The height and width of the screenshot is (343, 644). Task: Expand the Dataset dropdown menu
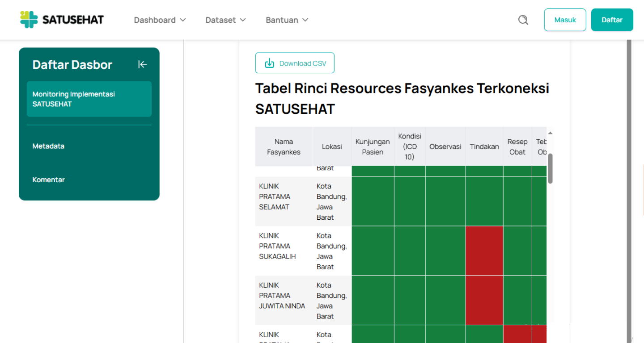pyautogui.click(x=226, y=20)
